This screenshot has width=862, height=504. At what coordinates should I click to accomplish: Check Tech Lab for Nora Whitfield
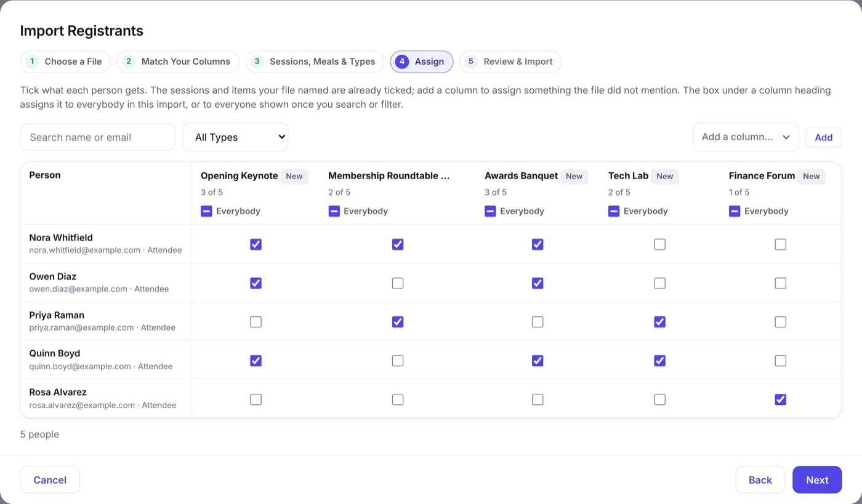(659, 244)
